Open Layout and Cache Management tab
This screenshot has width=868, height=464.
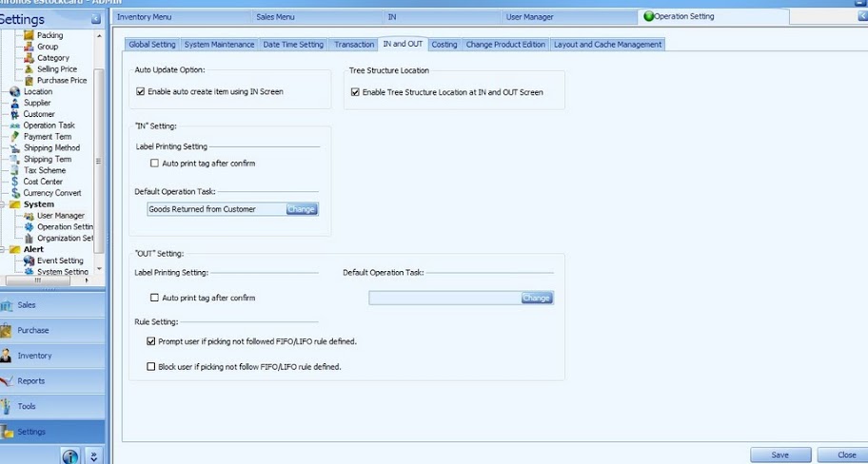tap(607, 45)
